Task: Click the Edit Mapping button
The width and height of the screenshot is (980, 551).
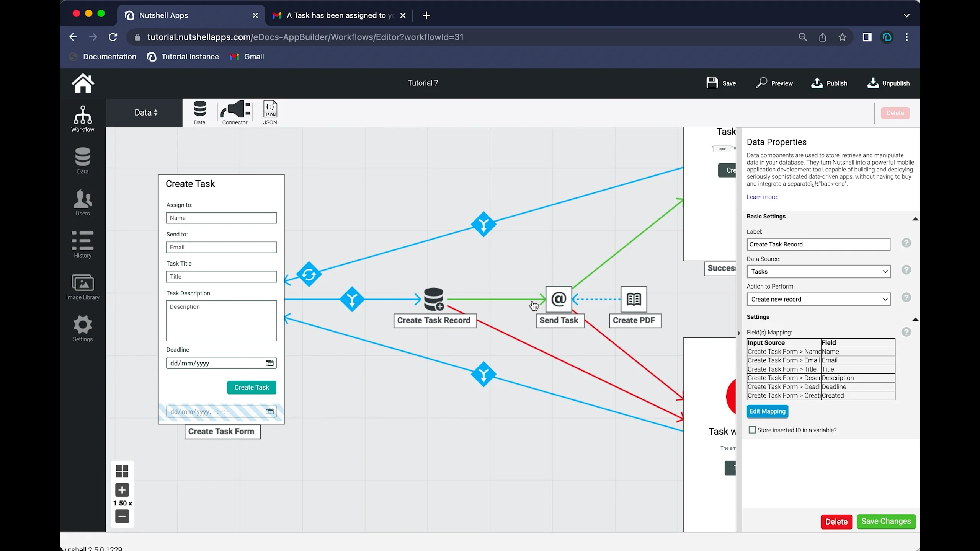Action: tap(767, 411)
